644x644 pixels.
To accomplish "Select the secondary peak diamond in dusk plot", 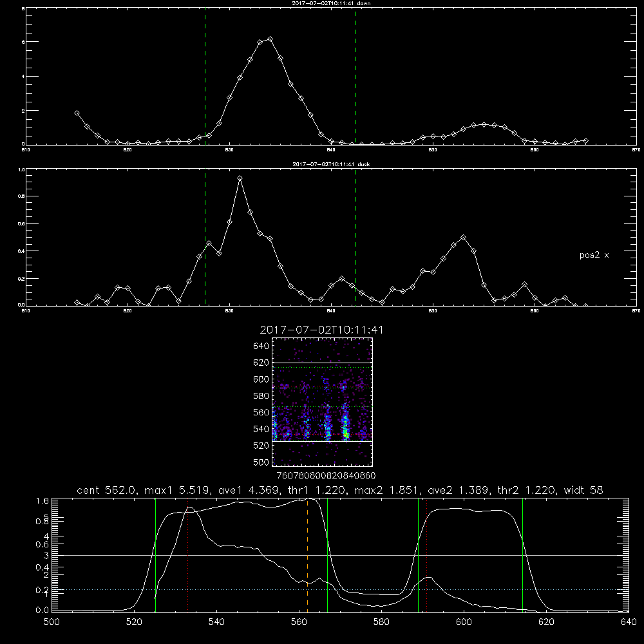I will [464, 238].
